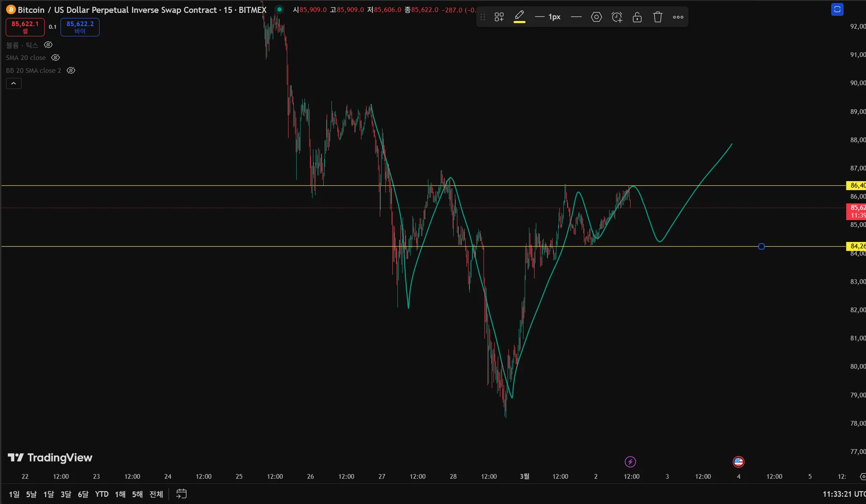Viewport: 866px width, 504px height.
Task: Open go to date calendar icon
Action: pos(181,494)
